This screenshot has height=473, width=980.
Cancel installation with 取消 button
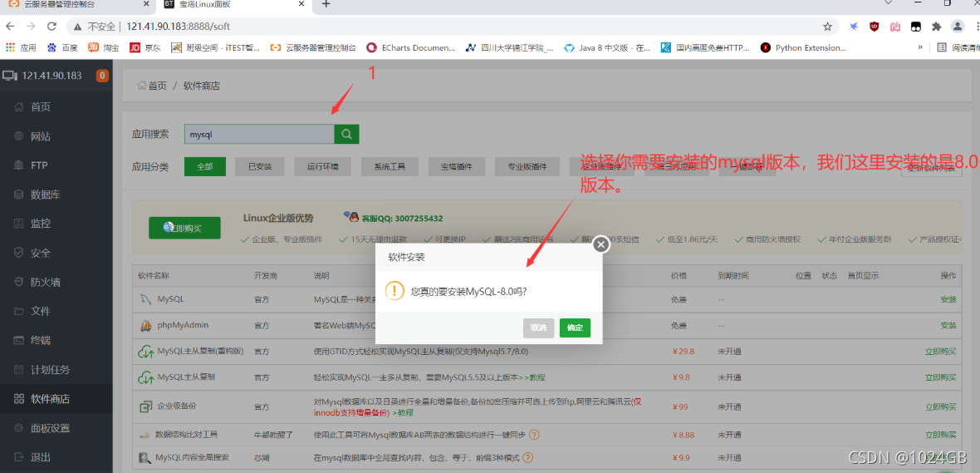pyautogui.click(x=539, y=328)
